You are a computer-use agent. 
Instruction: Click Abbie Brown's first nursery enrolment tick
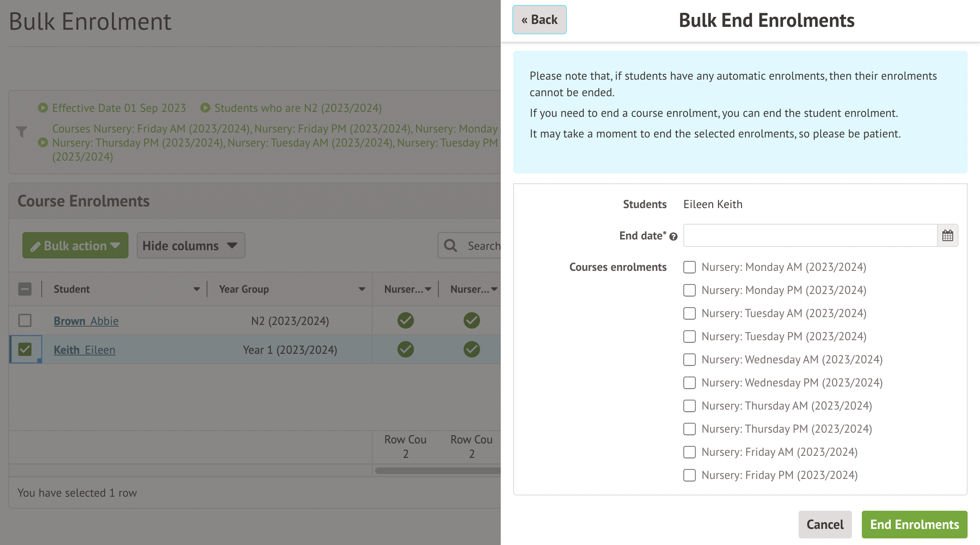tap(405, 320)
